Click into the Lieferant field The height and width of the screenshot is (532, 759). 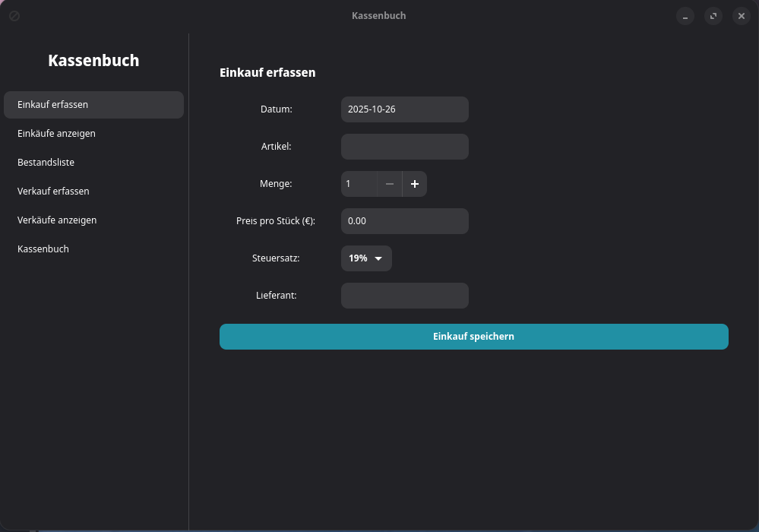coord(404,296)
